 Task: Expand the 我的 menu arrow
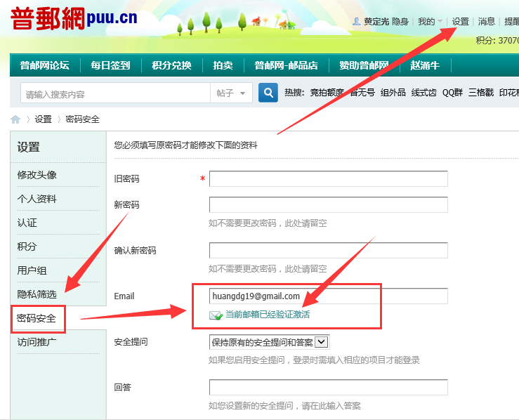coord(440,22)
